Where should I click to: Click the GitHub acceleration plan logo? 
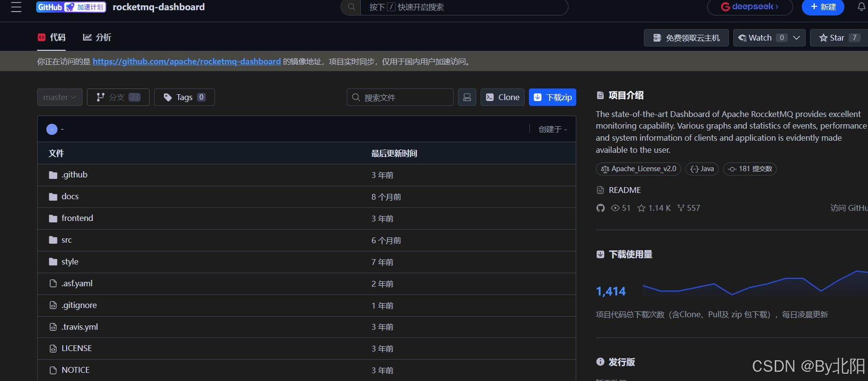click(x=71, y=7)
